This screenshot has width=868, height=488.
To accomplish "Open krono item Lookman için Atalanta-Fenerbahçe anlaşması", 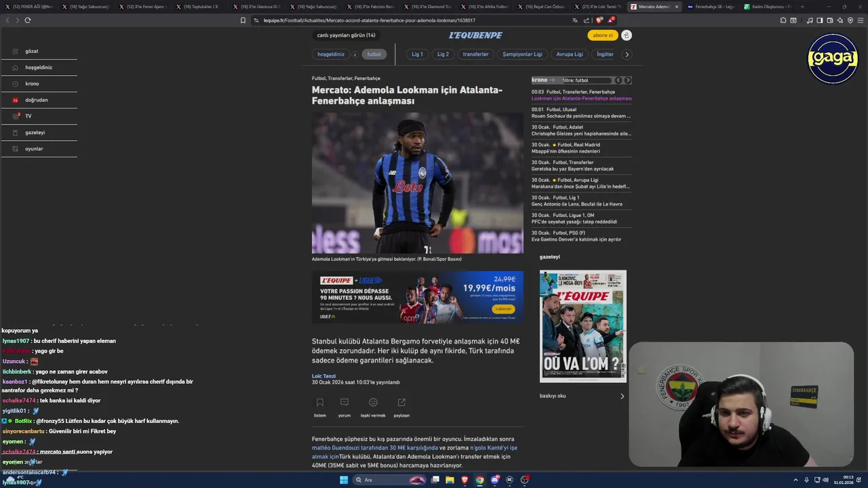I will (x=581, y=98).
